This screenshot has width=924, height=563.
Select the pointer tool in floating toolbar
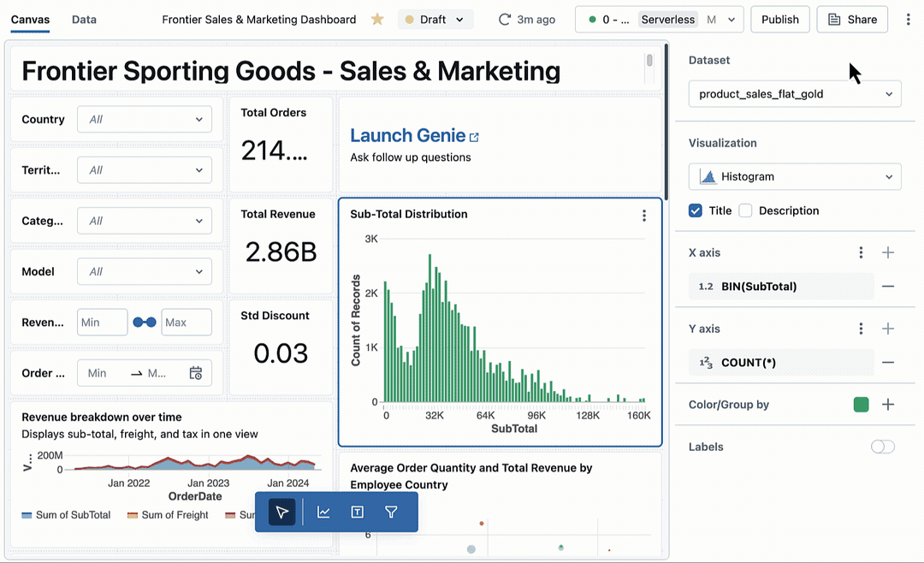point(281,513)
